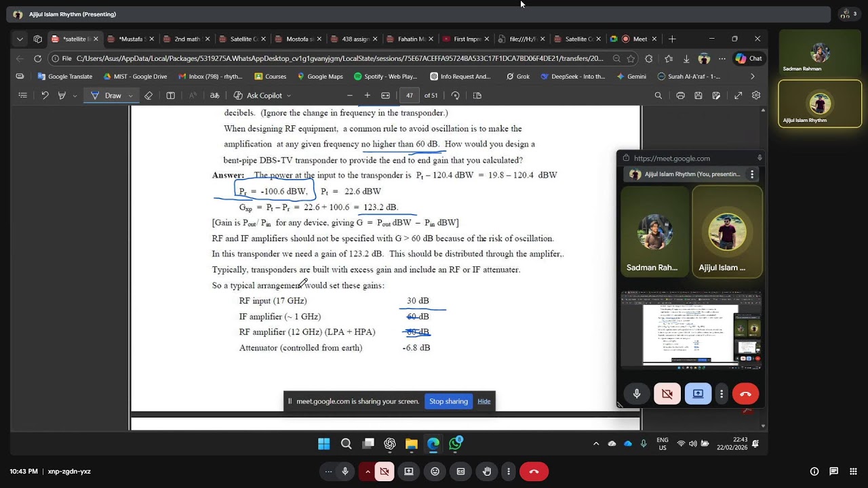Image resolution: width=868 pixels, height=488 pixels.
Task: Turn on camera in picture-in-picture Meet window
Action: click(x=667, y=394)
